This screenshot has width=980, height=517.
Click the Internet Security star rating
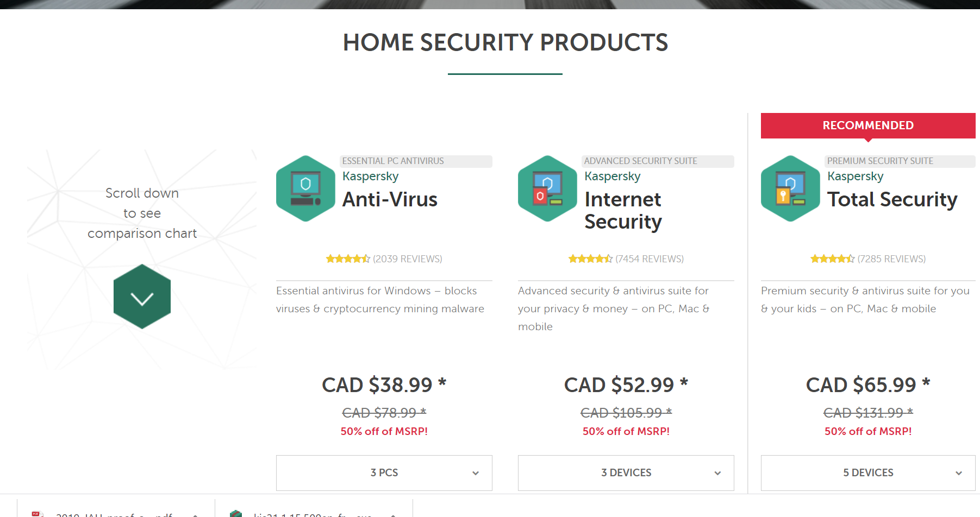point(590,259)
